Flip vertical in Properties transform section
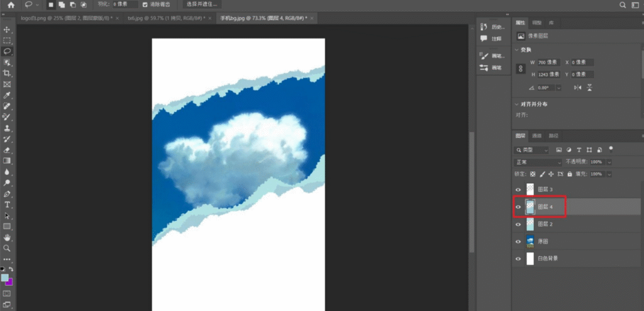 (590, 88)
